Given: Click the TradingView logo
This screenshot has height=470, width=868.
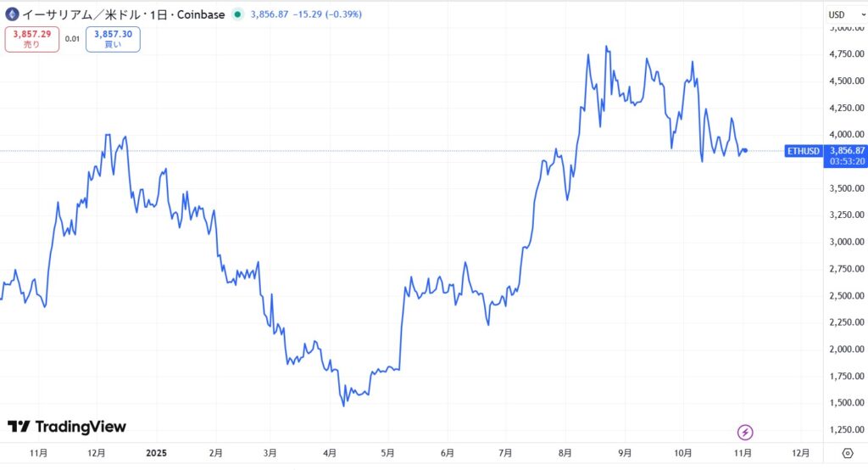Looking at the screenshot, I should tap(66, 427).
